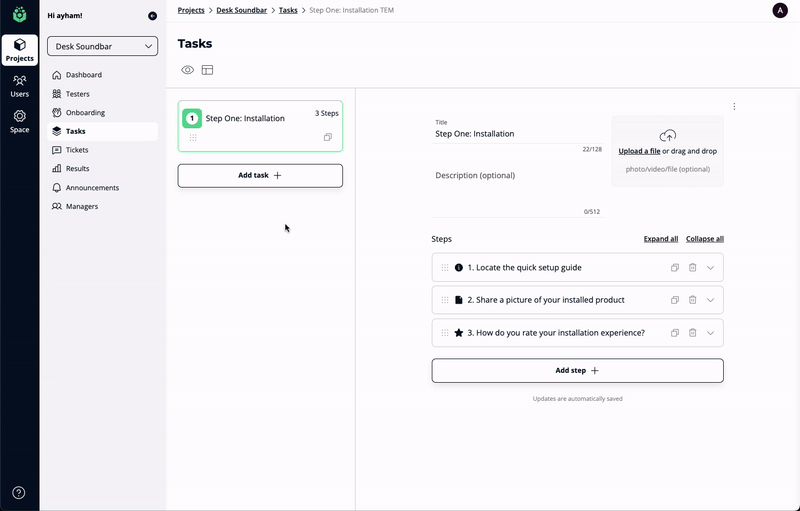Click the user avatar A icon
Screen dimensions: 800x511
(780, 10)
